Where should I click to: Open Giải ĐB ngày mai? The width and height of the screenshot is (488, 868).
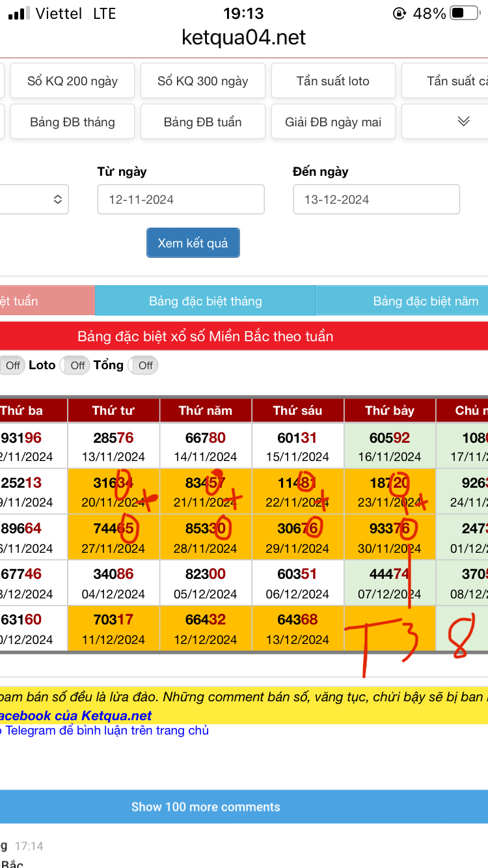click(x=332, y=122)
